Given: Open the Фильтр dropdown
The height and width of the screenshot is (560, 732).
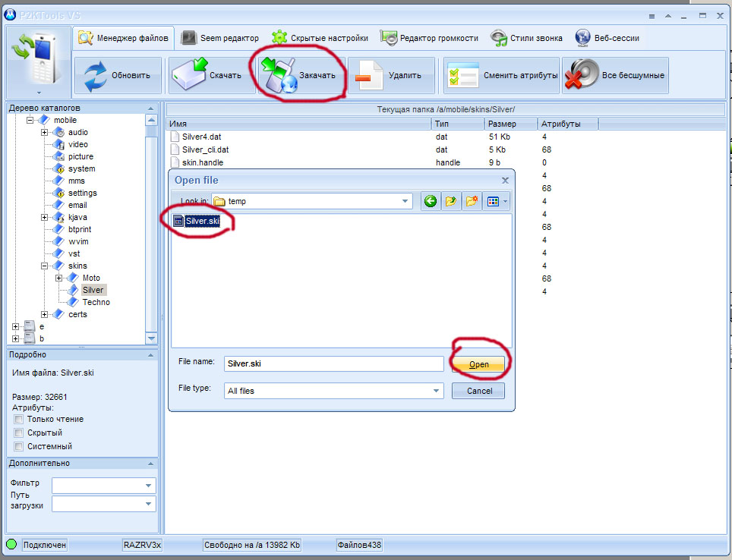Looking at the screenshot, I should (x=148, y=486).
